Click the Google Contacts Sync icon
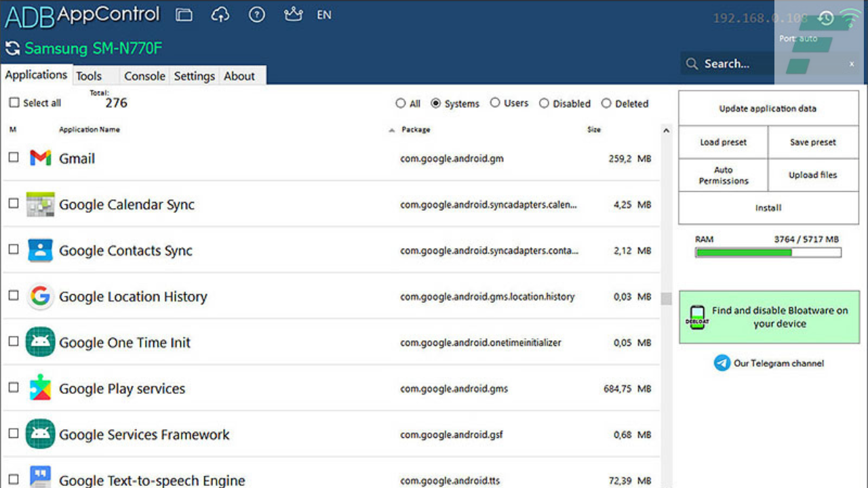 (x=41, y=250)
